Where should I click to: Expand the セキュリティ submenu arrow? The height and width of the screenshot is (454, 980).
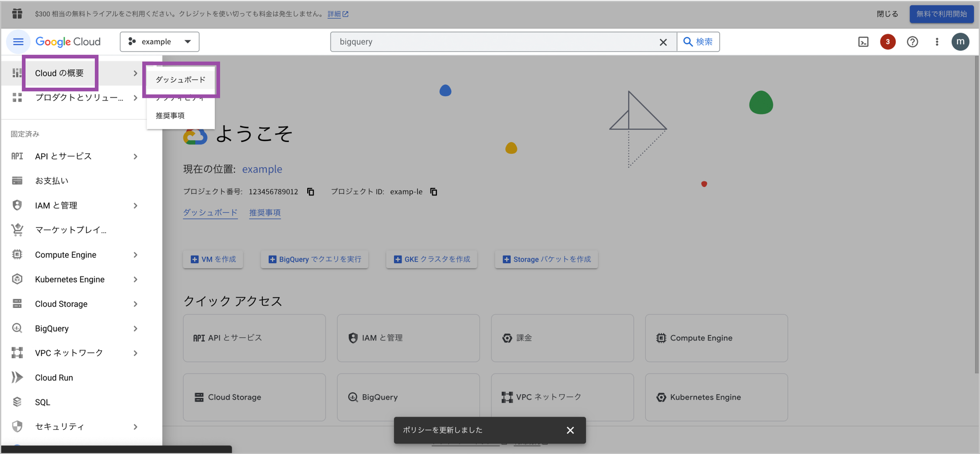[135, 427]
